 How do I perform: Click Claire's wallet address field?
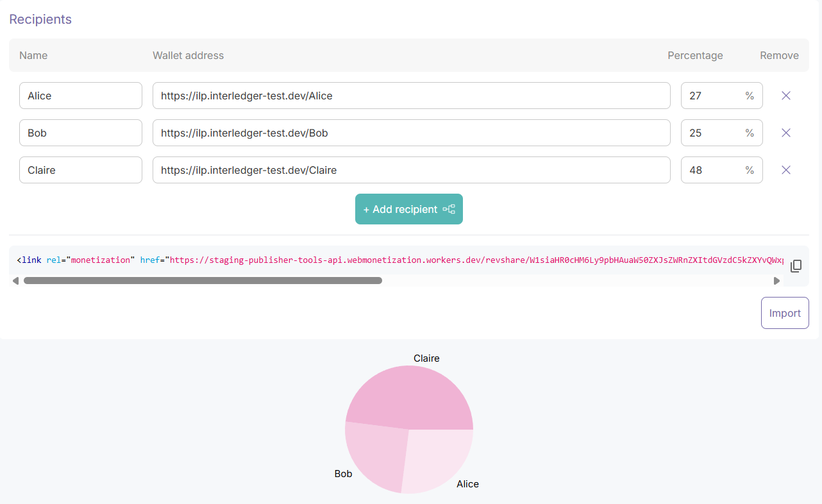point(412,170)
